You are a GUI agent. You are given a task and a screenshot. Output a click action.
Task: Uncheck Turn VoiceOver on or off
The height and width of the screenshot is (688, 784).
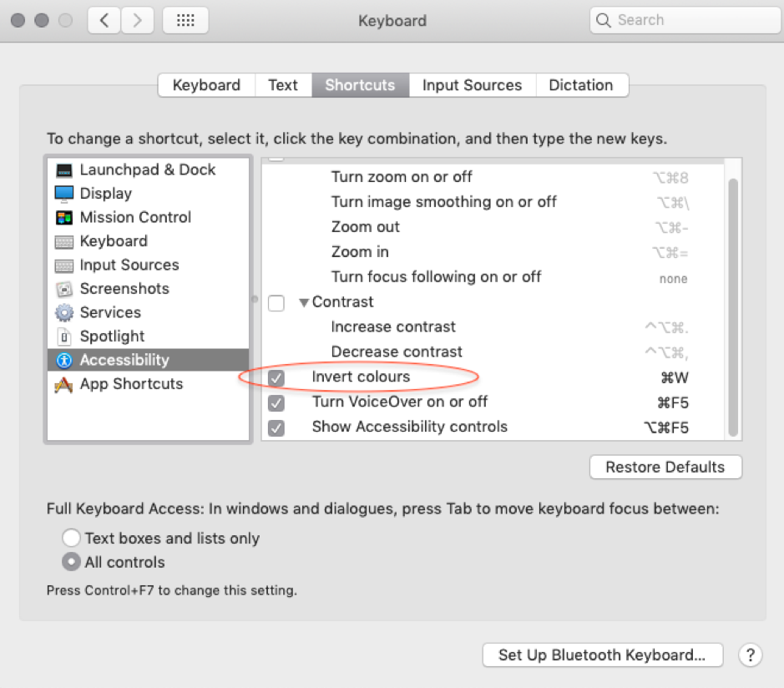coord(276,403)
